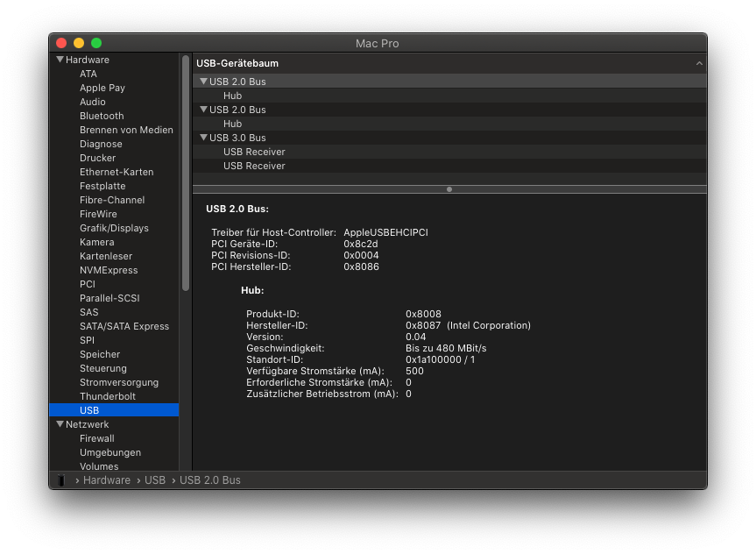Collapse the Hardware sidebar section
Image resolution: width=756 pixels, height=554 pixels.
click(x=60, y=60)
